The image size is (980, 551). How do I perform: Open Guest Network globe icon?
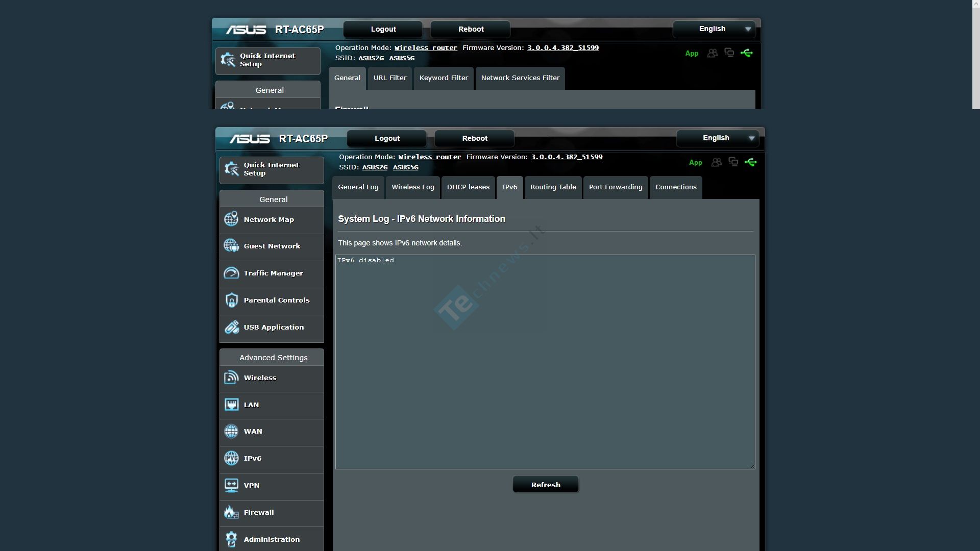click(231, 246)
